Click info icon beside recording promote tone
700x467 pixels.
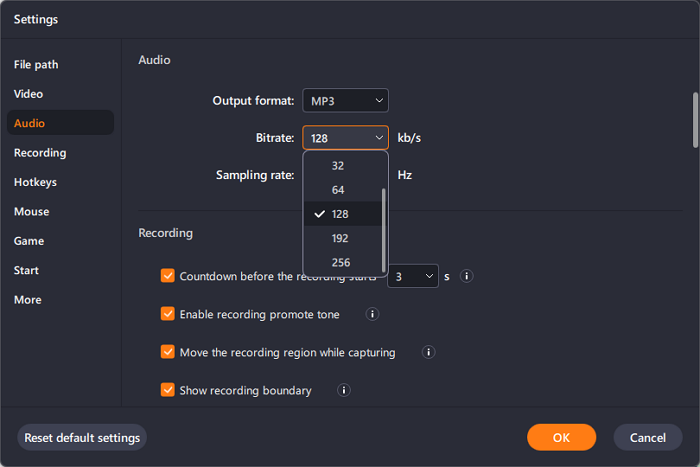pos(372,314)
